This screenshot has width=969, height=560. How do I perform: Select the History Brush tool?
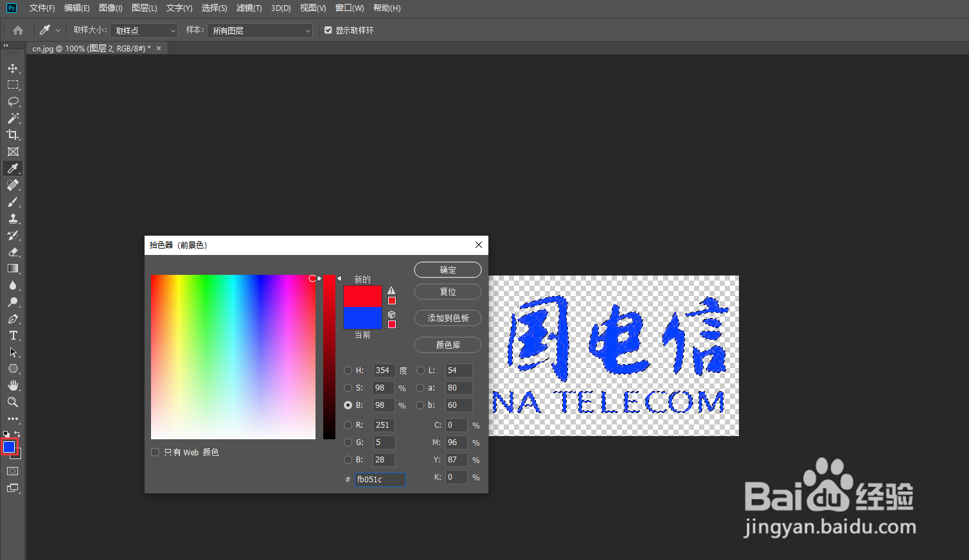pos(13,235)
